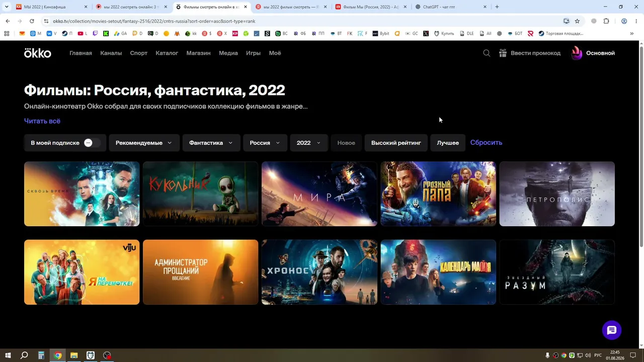Screen dimensions: 644x362
Task: Open the Chrome profile icon
Action: coord(624,21)
